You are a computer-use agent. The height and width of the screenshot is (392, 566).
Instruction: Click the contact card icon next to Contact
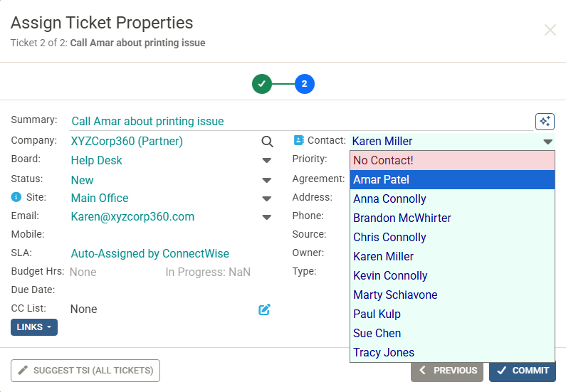(298, 140)
